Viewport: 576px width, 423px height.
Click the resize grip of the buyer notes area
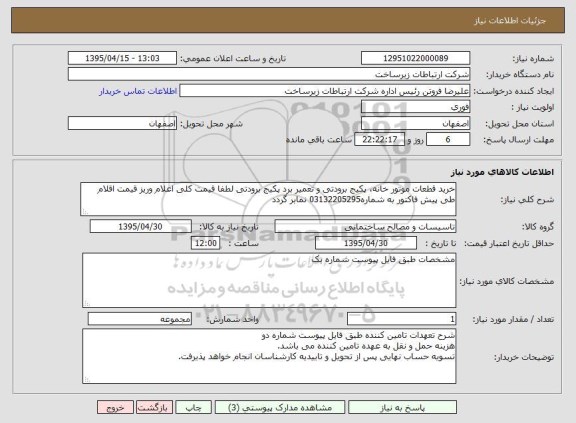pos(87,380)
